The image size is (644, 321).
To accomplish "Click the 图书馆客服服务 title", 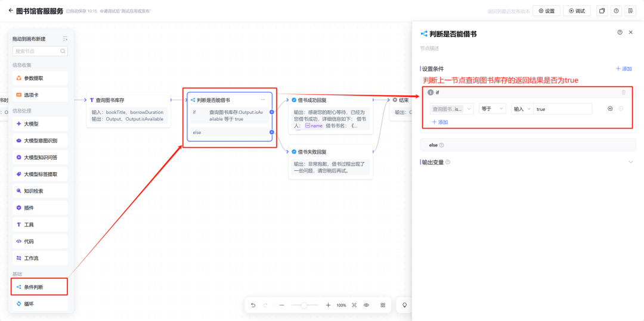I will pos(40,11).
